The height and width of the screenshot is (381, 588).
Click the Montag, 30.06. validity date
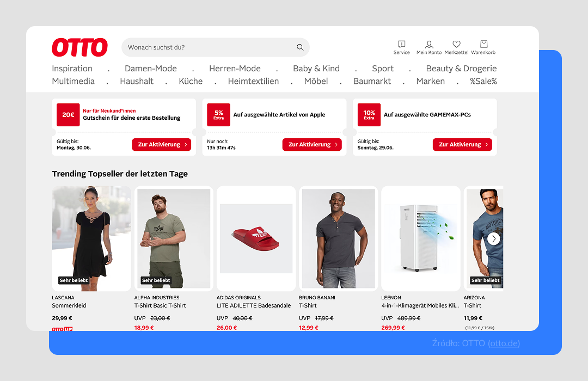[73, 148]
